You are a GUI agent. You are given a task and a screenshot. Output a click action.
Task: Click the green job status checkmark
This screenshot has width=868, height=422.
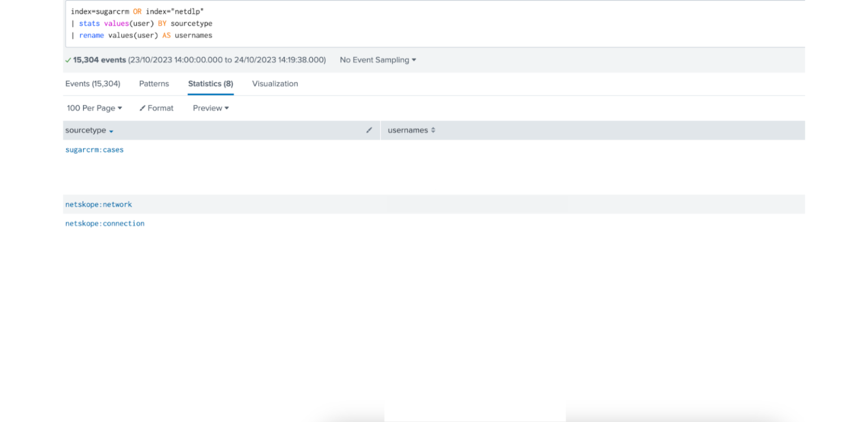pyautogui.click(x=68, y=60)
